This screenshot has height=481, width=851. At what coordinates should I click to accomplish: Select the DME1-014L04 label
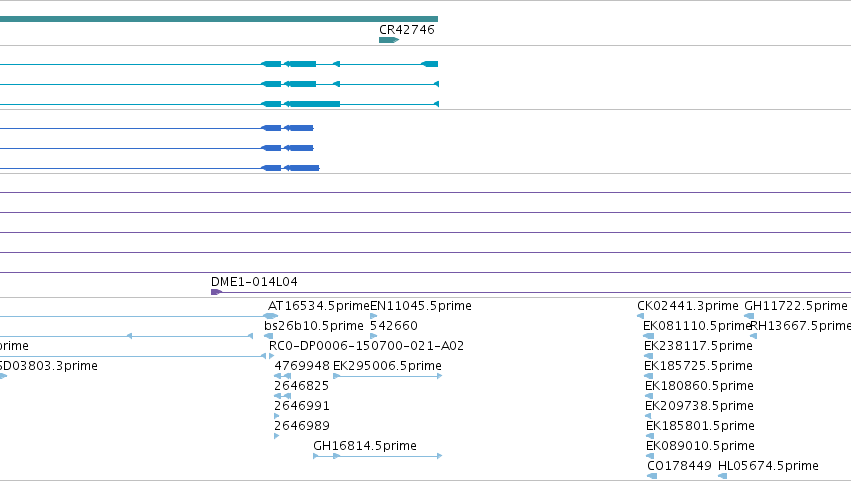pyautogui.click(x=254, y=282)
